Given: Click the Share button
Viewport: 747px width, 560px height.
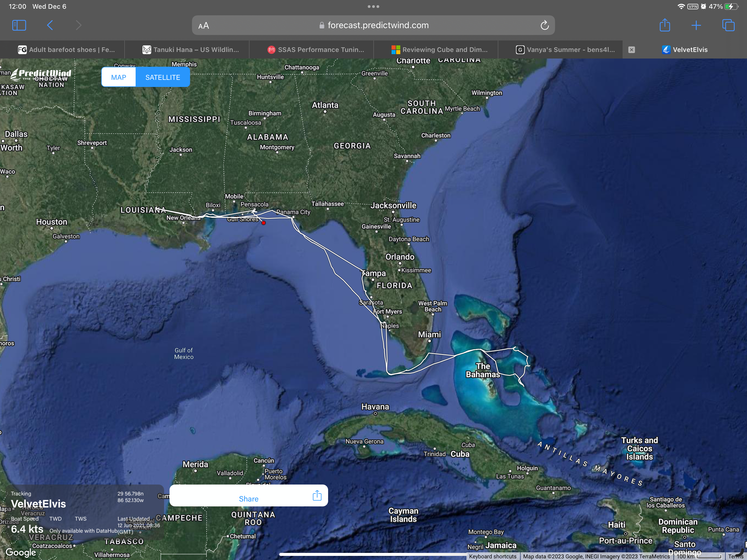Looking at the screenshot, I should (248, 499).
